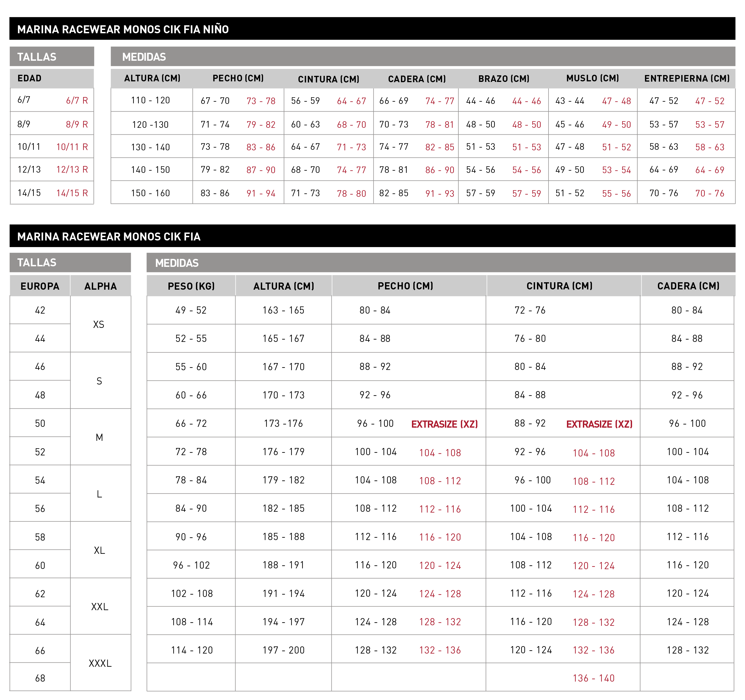
Task: Click the MUSLO (CM) column header
Action: [592, 78]
